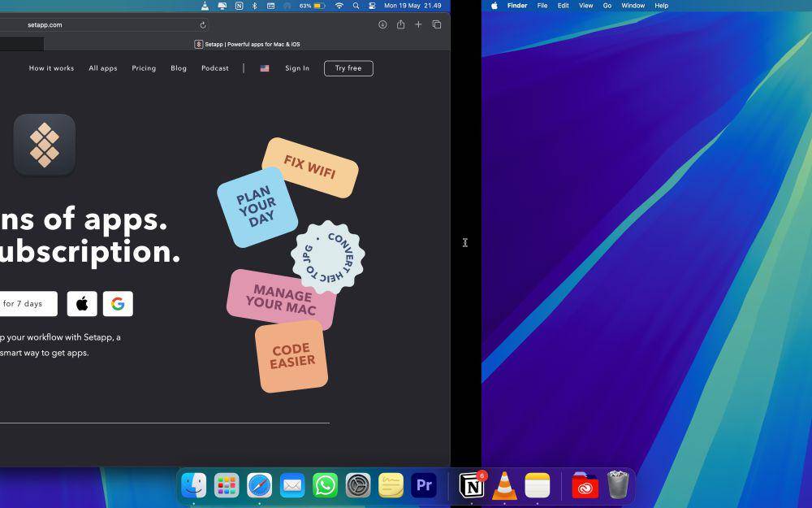Image resolution: width=812 pixels, height=508 pixels.
Task: Open the Podcast link
Action: [x=215, y=68]
